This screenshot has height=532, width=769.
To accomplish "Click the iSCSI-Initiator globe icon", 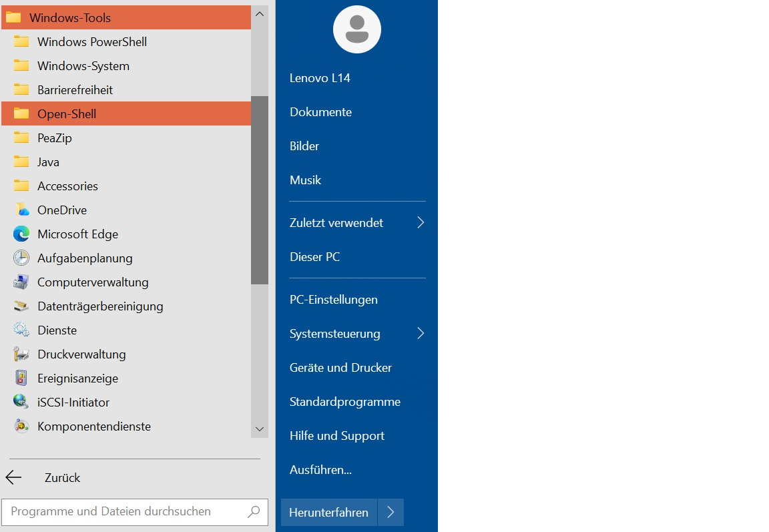I will 21,402.
